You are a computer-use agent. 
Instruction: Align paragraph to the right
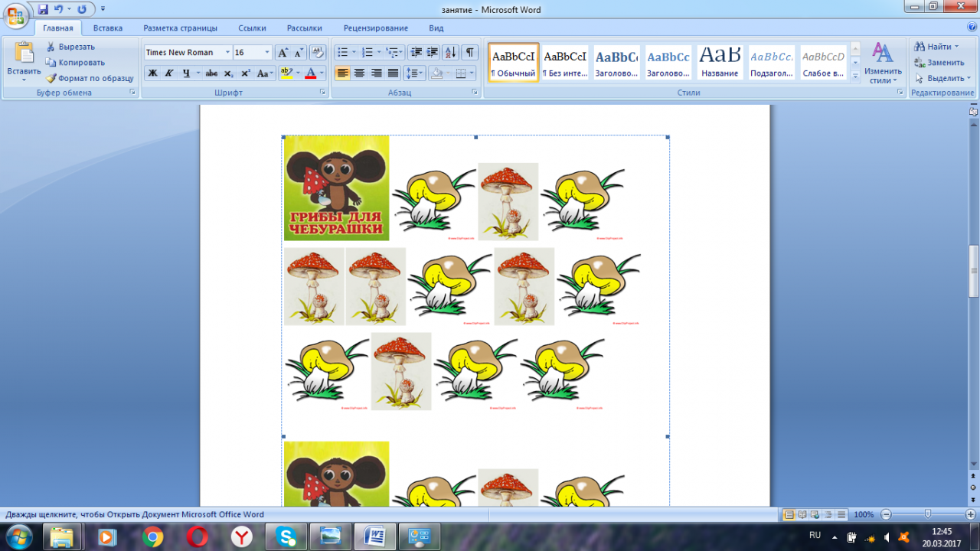(x=376, y=73)
